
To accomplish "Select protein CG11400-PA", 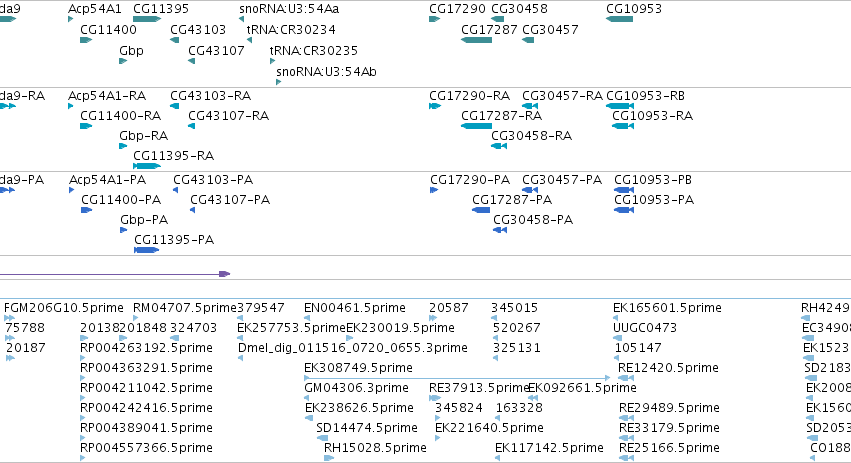I will (121, 200).
